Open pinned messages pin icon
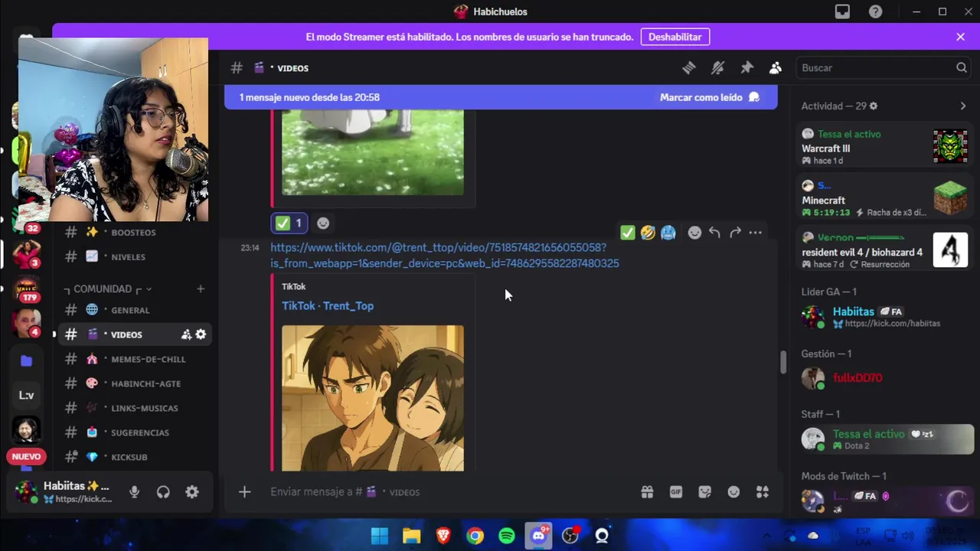Viewport: 980px width, 551px height. point(746,68)
